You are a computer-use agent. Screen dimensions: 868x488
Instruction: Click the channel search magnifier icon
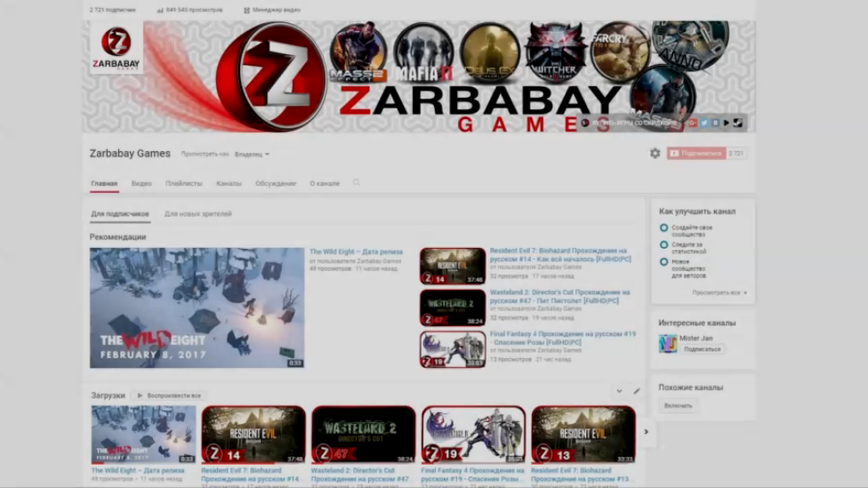point(356,182)
